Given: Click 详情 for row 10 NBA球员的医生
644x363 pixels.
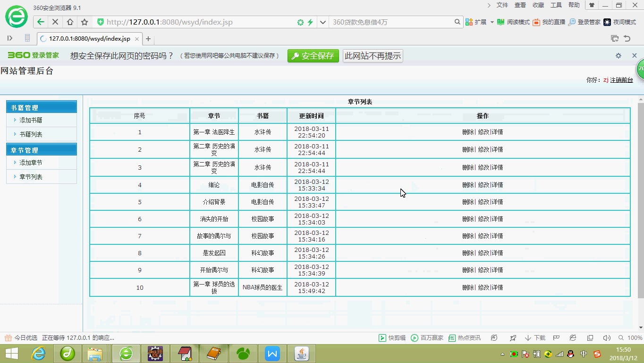Looking at the screenshot, I should (497, 287).
